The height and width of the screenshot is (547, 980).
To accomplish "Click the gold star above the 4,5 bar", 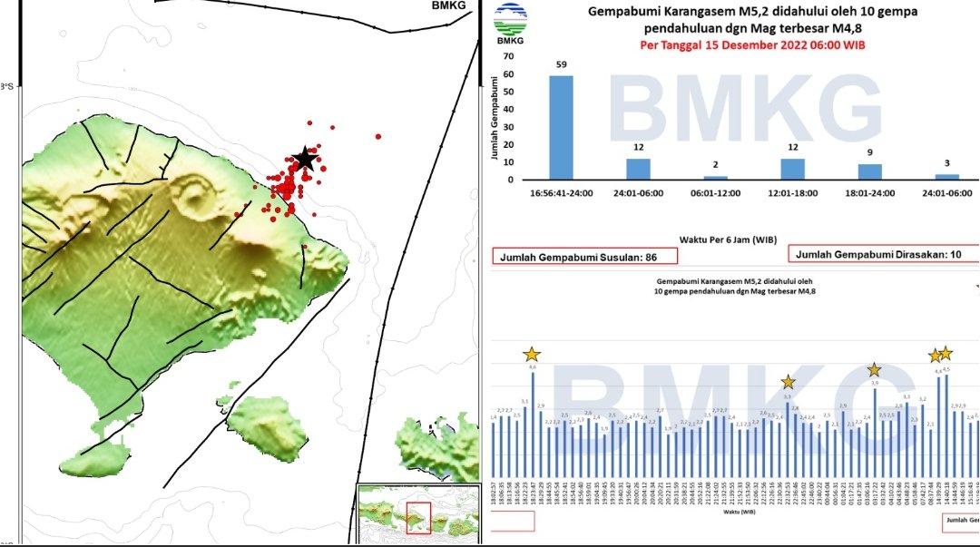I will click(946, 353).
